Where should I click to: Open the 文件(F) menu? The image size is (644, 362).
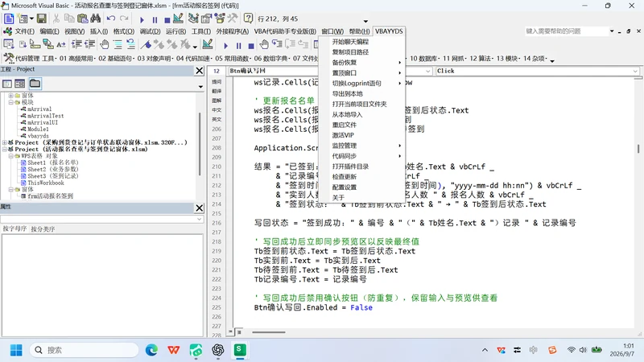pos(25,31)
